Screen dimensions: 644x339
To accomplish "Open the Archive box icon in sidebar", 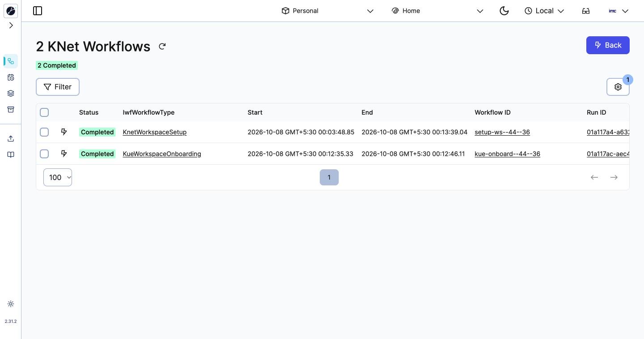I will pos(11,110).
